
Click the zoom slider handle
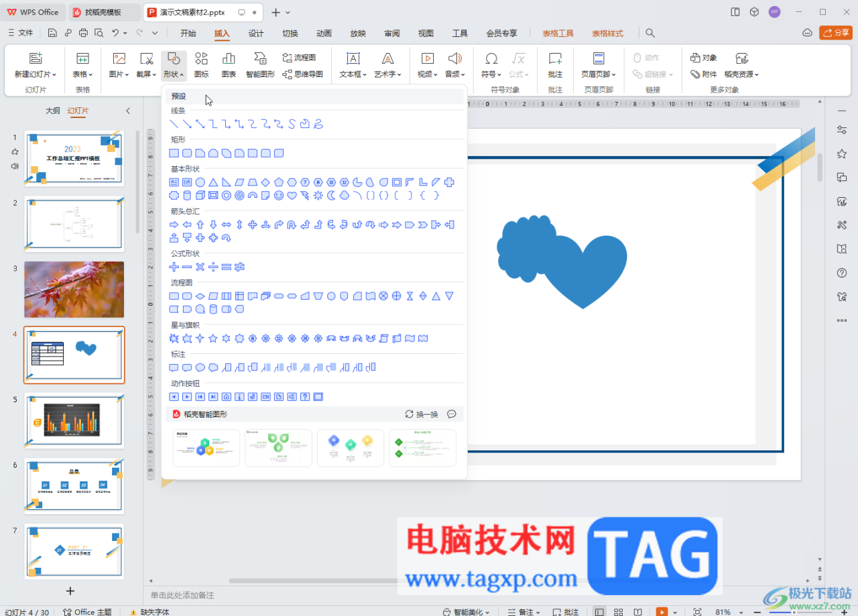[x=794, y=612]
